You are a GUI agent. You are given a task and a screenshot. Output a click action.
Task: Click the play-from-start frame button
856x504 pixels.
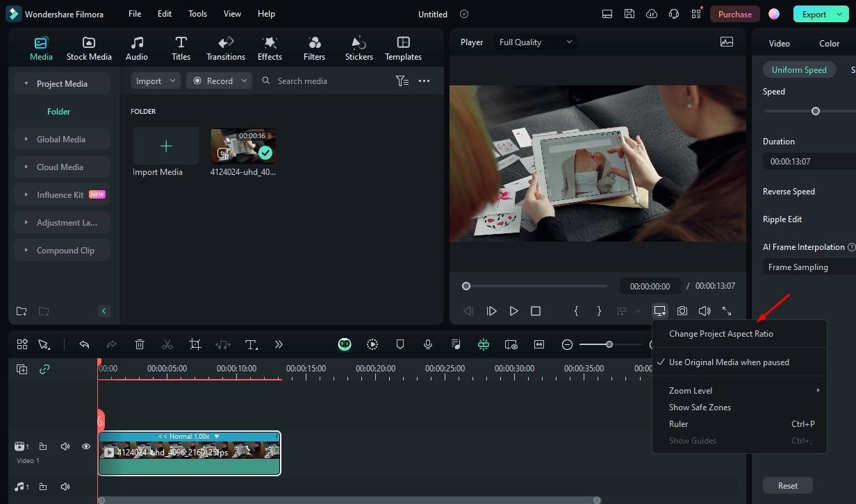pyautogui.click(x=491, y=312)
